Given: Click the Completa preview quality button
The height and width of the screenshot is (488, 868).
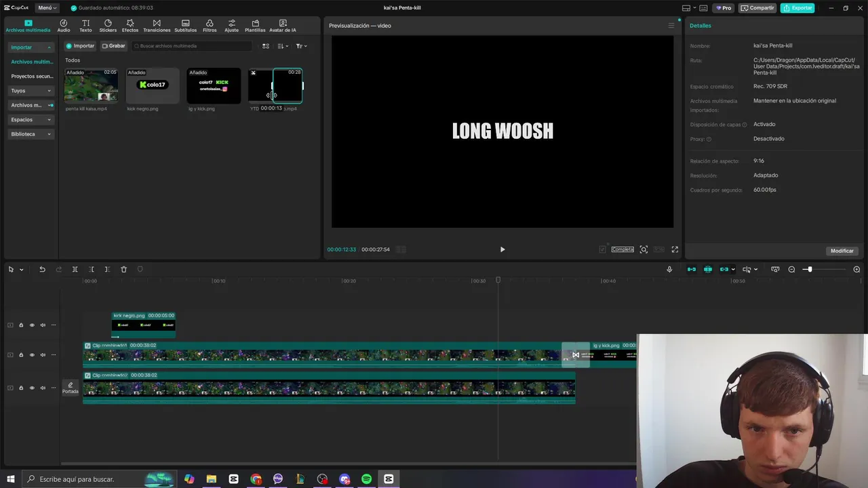Looking at the screenshot, I should tap(623, 249).
